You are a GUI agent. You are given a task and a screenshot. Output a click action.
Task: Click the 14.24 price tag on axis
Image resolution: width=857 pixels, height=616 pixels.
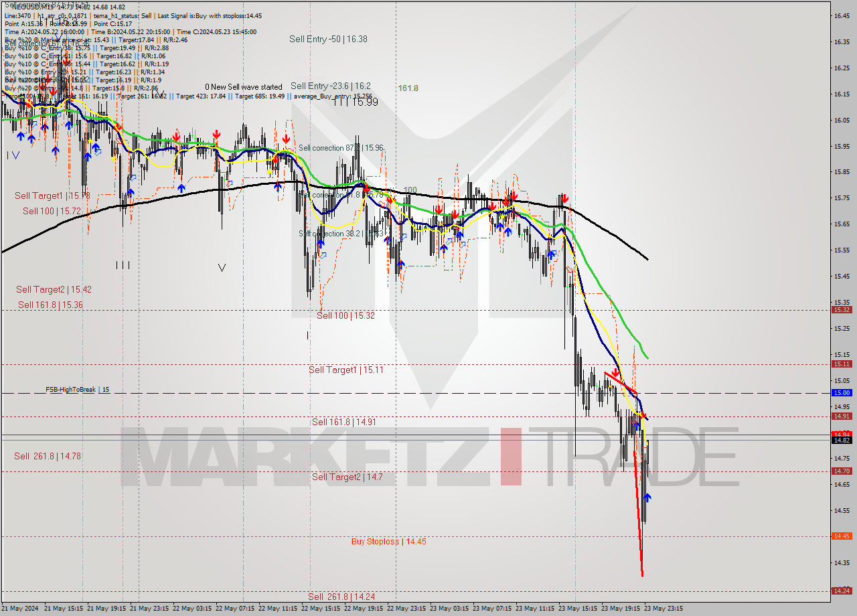842,591
